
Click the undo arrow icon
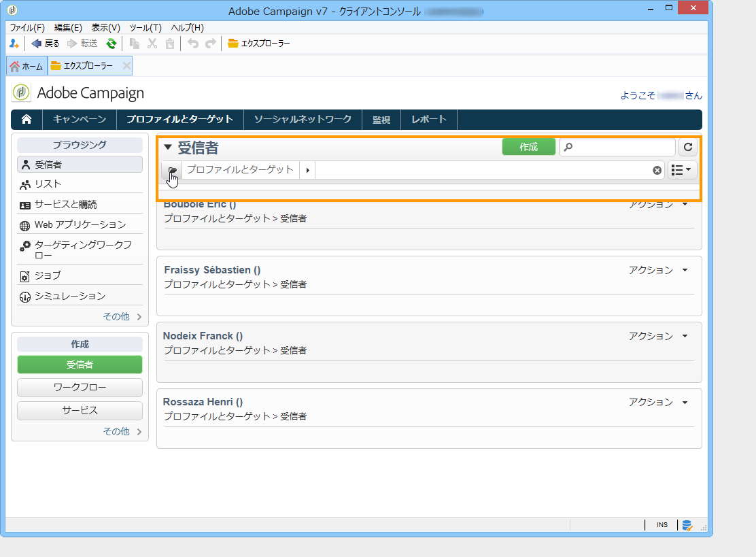[x=193, y=44]
